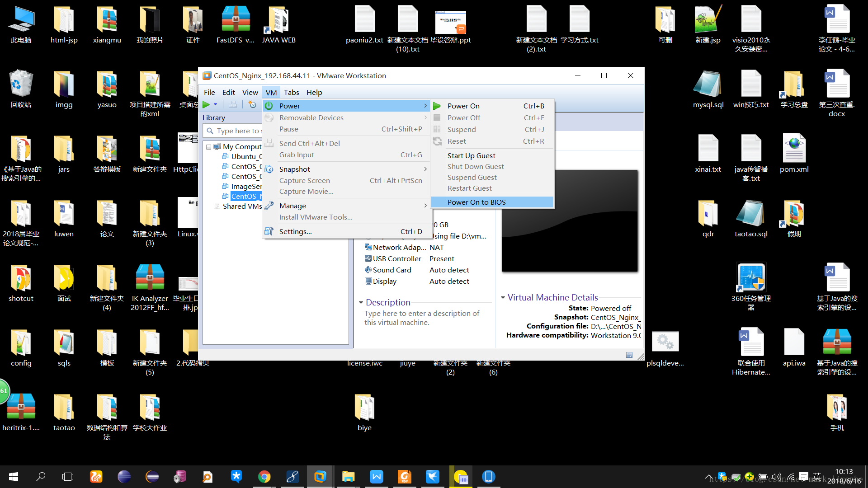Expand the Power submenu arrow
This screenshot has width=868, height=488.
tap(425, 106)
